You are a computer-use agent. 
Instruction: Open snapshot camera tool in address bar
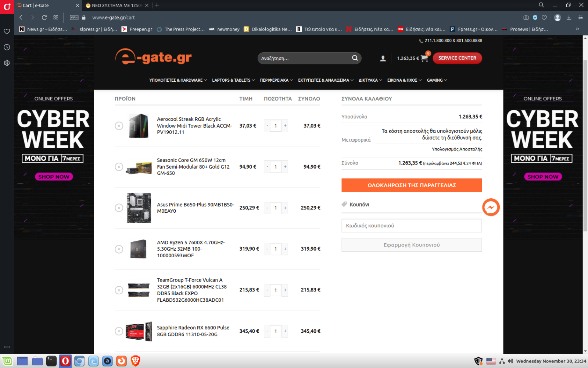pos(526,17)
